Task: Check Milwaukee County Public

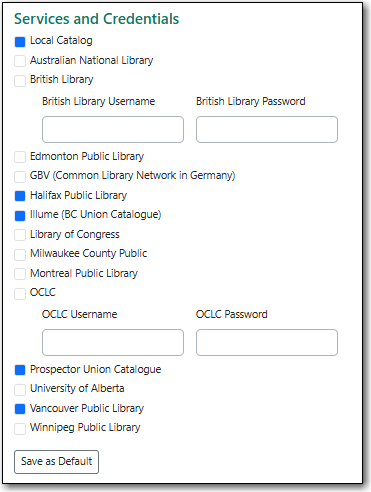Action: (20, 255)
